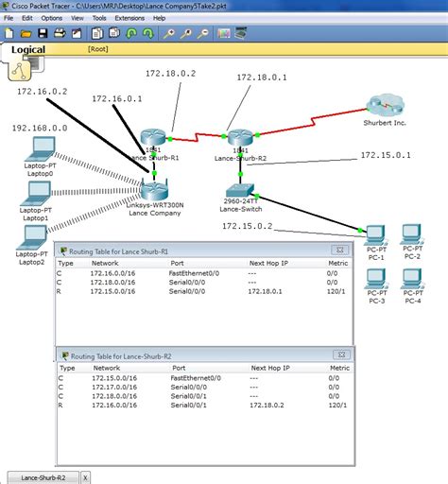Click the Zoom Reset magnifier icon

(186, 33)
